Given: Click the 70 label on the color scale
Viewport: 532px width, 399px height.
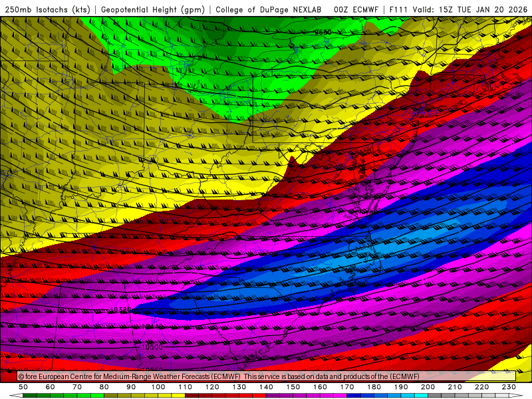Looking at the screenshot, I should point(77,387).
